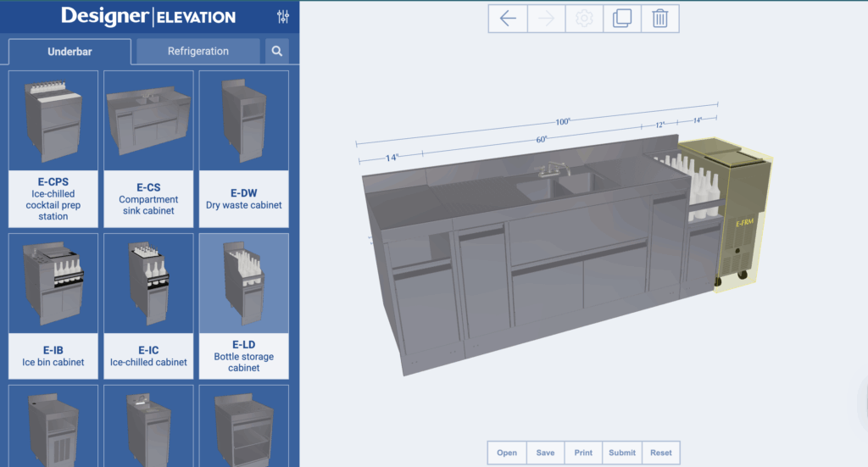This screenshot has width=868, height=467.
Task: Open the sliders settings icon in header
Action: [x=283, y=17]
